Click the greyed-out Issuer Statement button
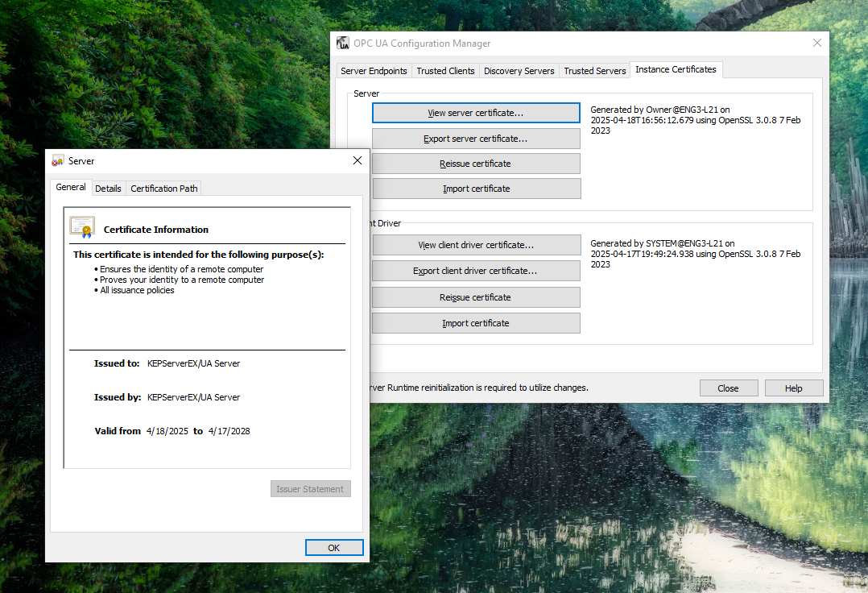 coord(310,489)
